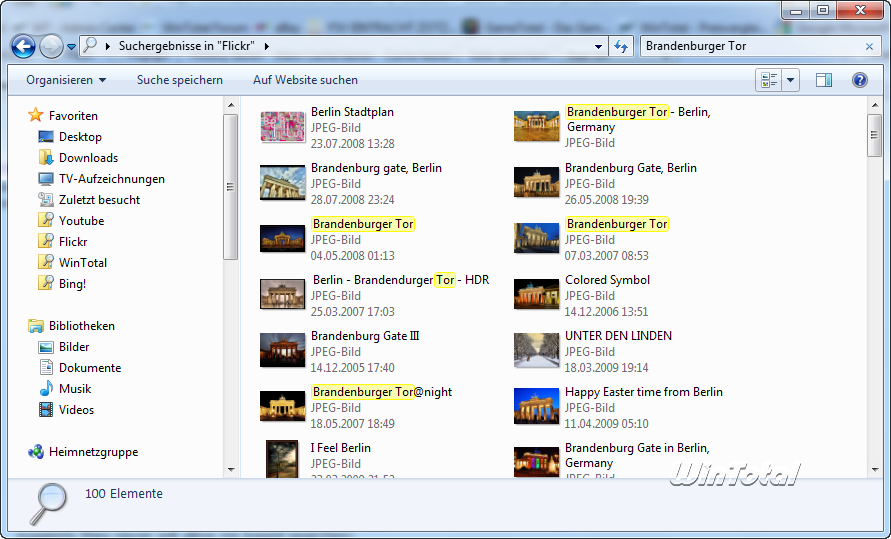Image resolution: width=891 pixels, height=539 pixels.
Task: Click the refresh button beside address bar
Action: click(x=621, y=46)
